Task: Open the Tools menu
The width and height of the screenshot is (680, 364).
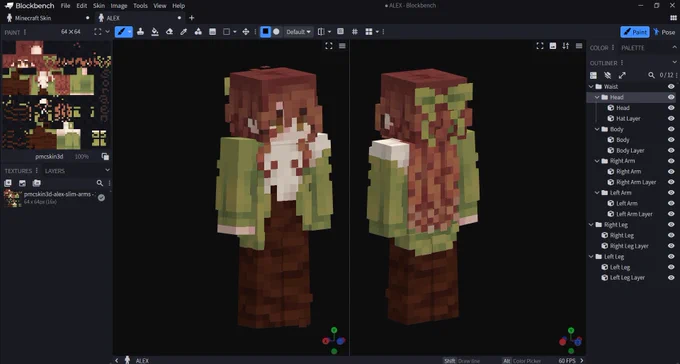Action: (140, 6)
